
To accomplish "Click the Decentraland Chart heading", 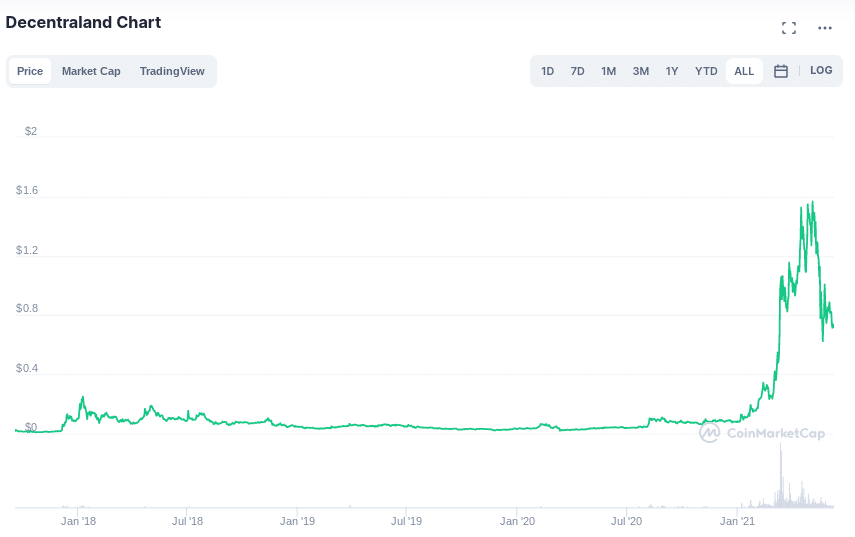I will [x=83, y=22].
